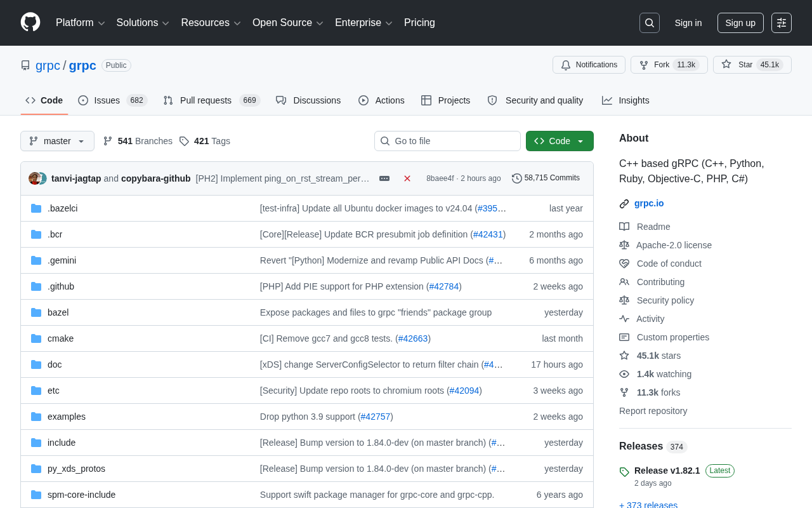Open the appearance settings sliders icon
This screenshot has height=508, width=812.
[x=782, y=23]
